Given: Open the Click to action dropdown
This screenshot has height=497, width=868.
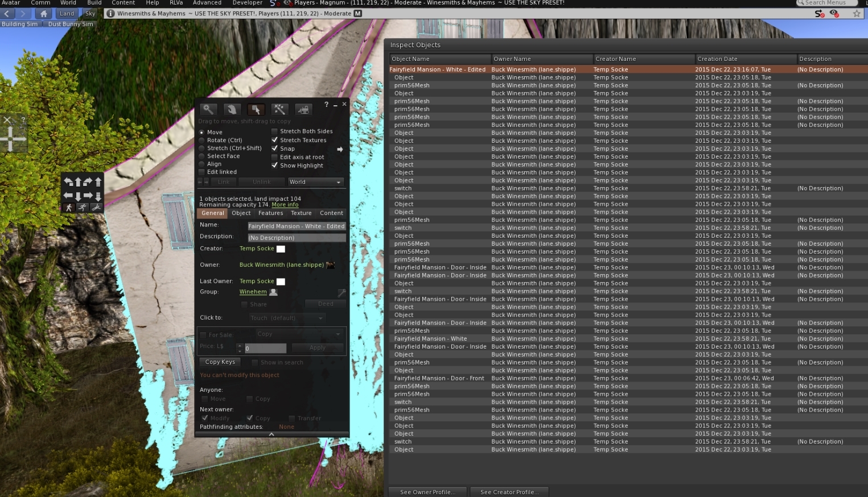Looking at the screenshot, I should [287, 318].
